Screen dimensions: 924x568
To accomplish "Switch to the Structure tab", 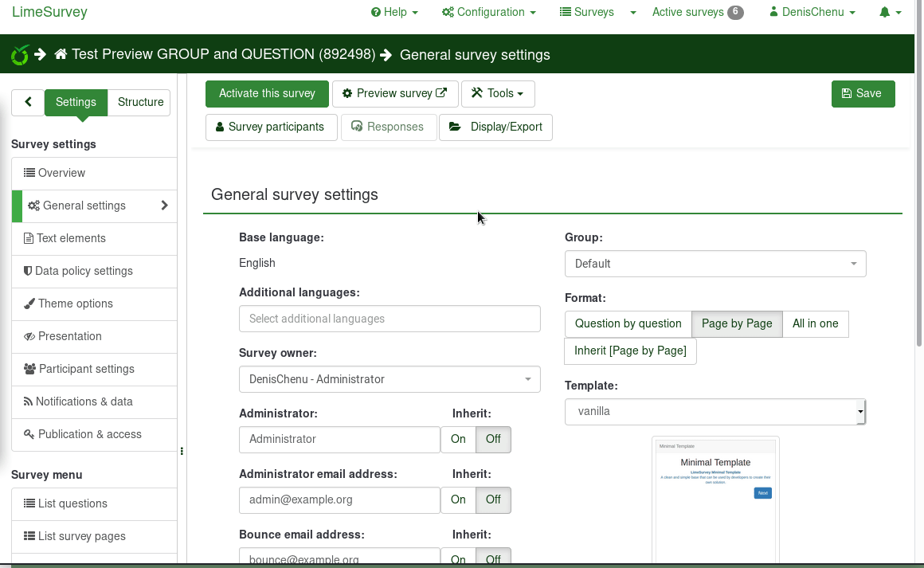I will [140, 102].
